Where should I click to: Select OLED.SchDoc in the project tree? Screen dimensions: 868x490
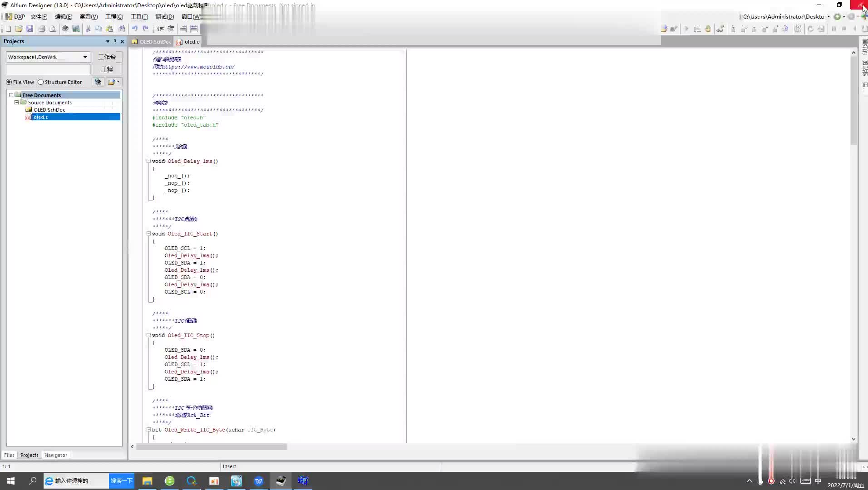pos(49,110)
